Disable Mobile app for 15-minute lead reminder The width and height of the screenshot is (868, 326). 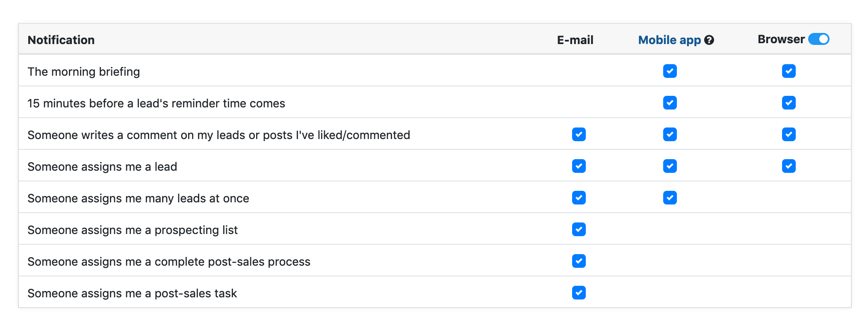(x=670, y=103)
